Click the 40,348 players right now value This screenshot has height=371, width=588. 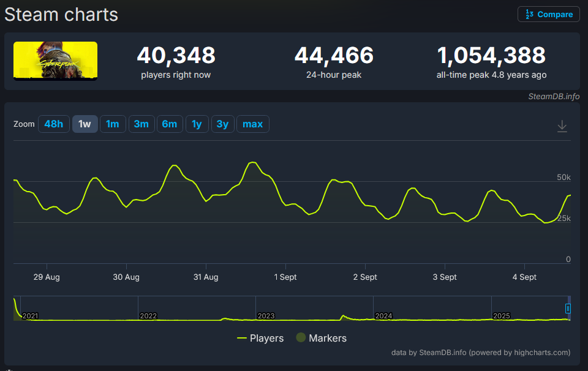coord(176,55)
